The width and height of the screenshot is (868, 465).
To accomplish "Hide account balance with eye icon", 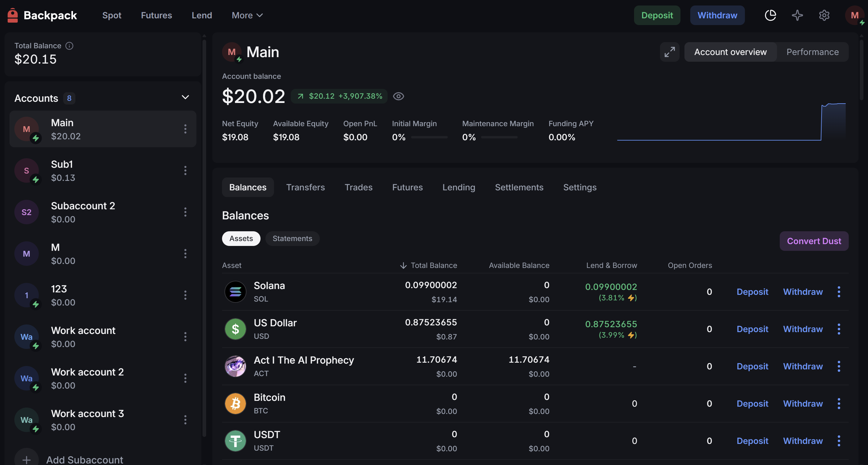I will tap(398, 96).
